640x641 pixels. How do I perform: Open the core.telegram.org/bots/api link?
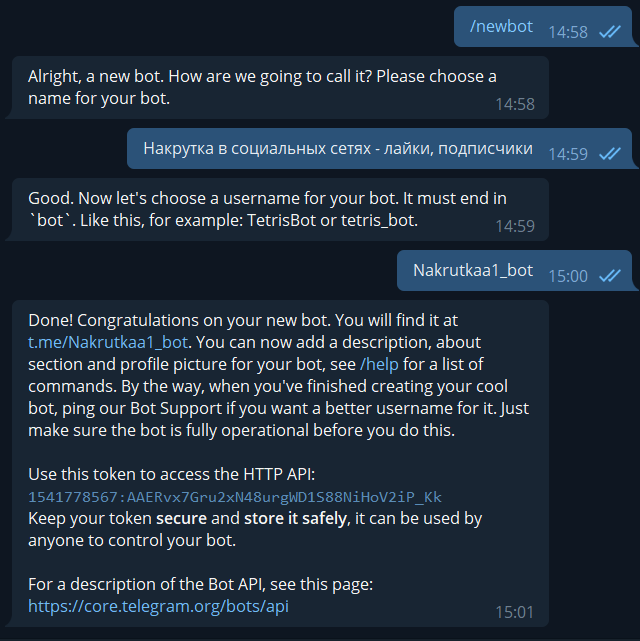159,606
